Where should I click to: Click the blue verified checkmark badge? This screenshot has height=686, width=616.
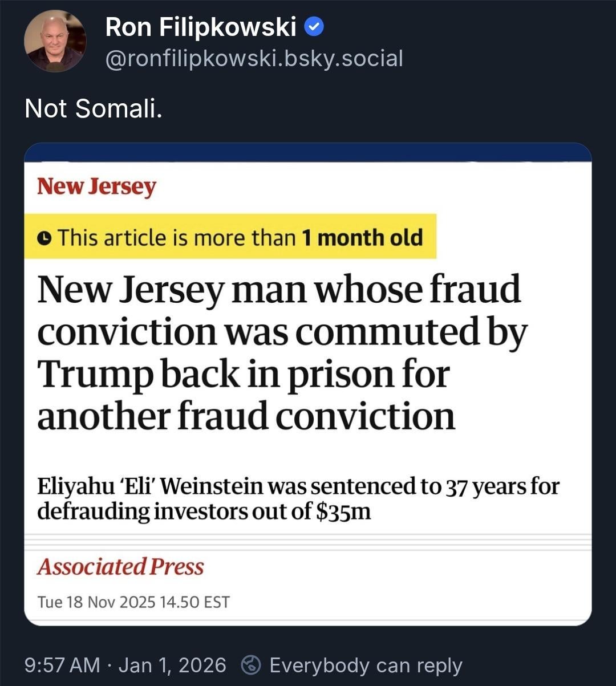[x=314, y=27]
